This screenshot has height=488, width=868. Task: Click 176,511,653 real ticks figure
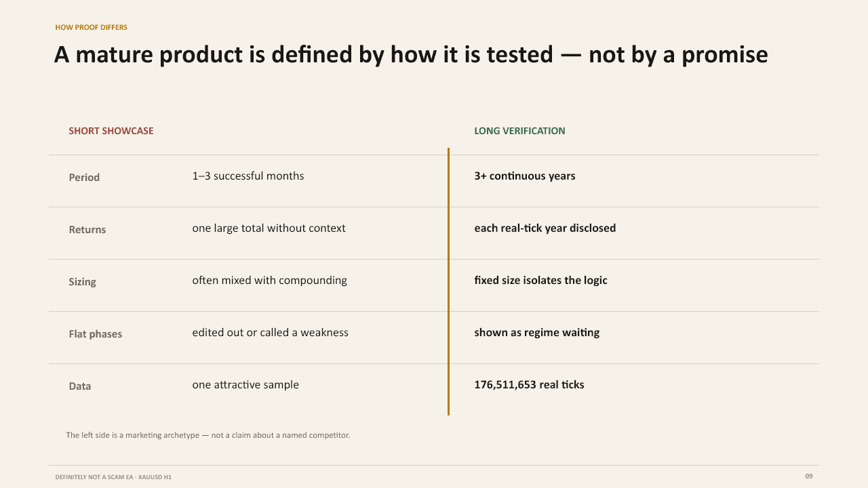coord(529,385)
